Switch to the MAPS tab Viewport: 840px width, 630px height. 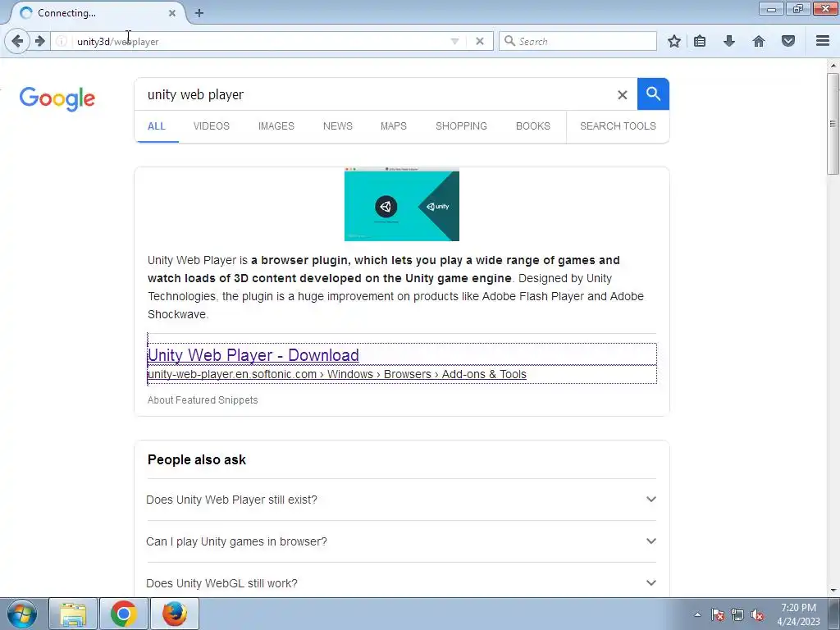pos(393,126)
